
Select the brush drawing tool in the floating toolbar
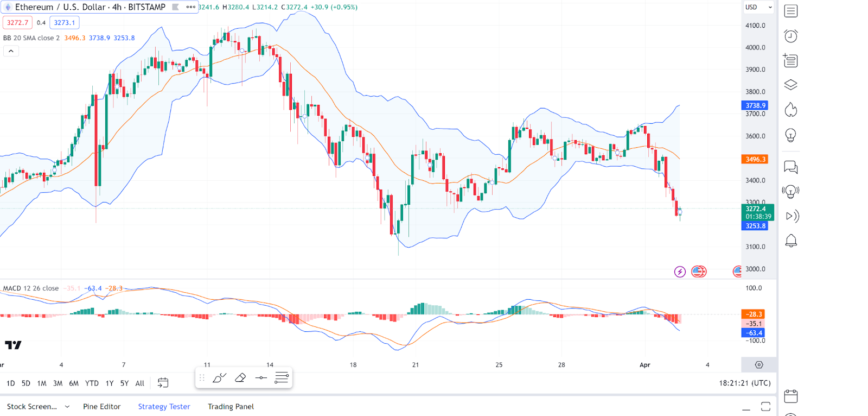pos(219,377)
